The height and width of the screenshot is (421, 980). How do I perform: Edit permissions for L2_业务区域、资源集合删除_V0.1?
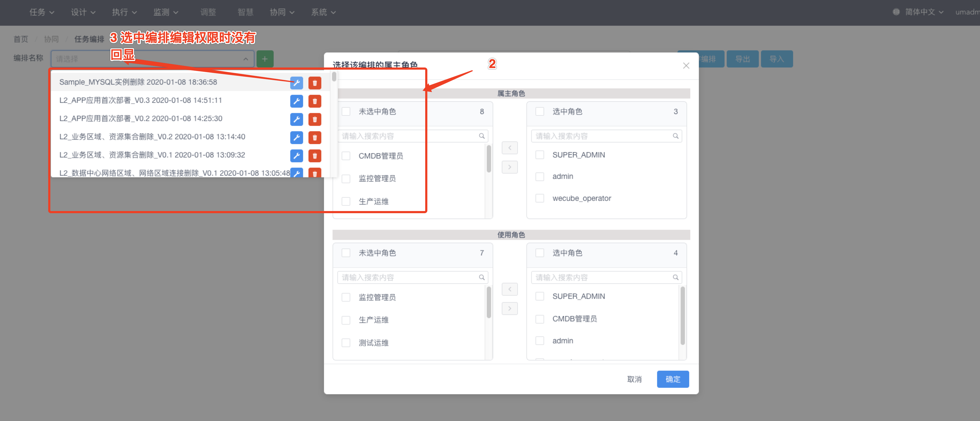click(296, 156)
